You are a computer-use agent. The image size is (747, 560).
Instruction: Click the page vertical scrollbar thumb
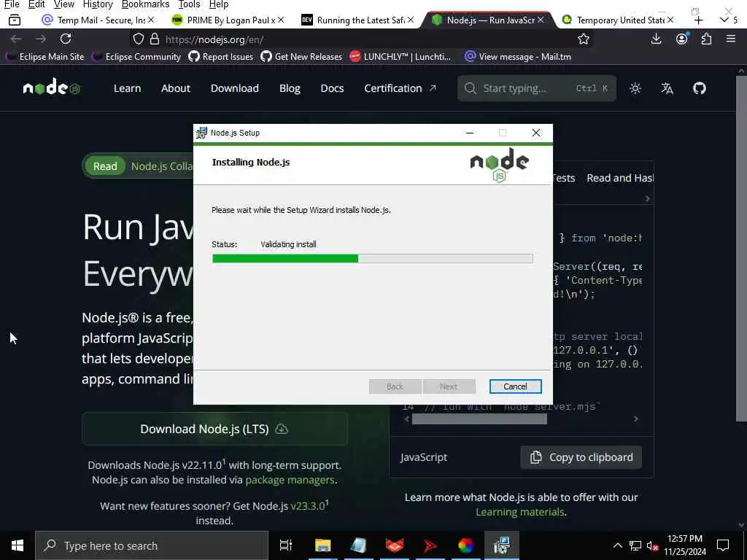tap(741, 248)
